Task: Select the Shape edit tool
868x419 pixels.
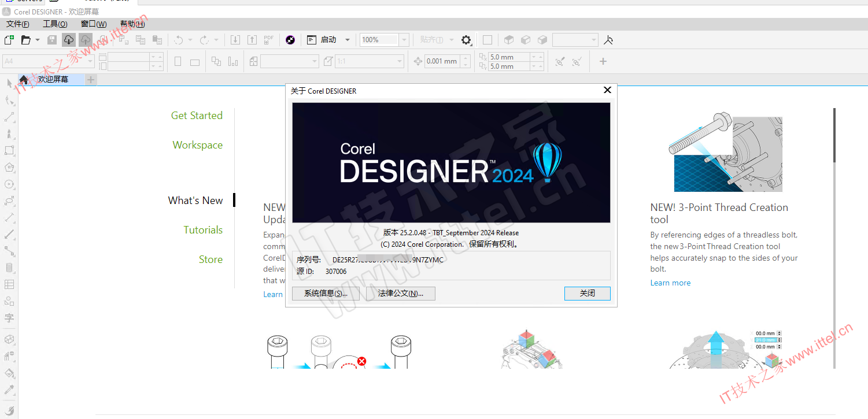Action: click(9, 101)
